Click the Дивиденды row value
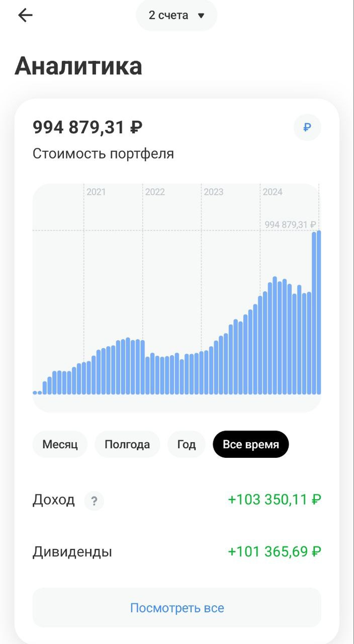The image size is (354, 644). coord(274,551)
